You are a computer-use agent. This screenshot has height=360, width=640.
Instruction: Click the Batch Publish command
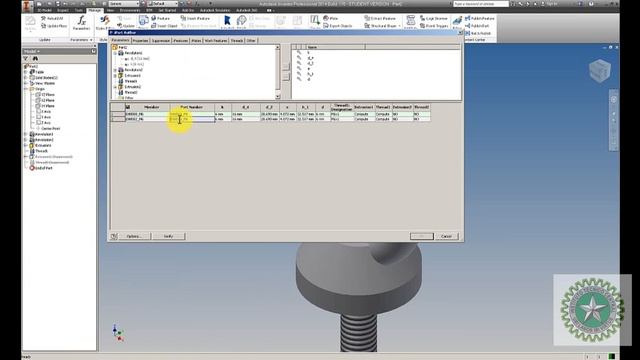point(478,33)
